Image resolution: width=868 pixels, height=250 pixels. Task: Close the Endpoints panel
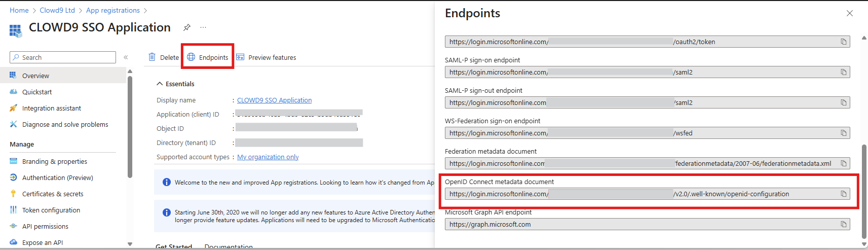click(850, 13)
